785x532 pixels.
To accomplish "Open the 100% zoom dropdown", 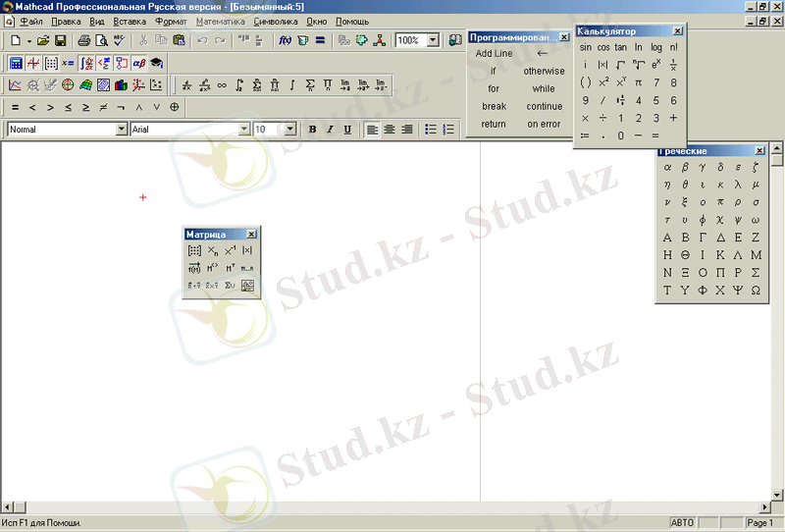I will pos(433,40).
